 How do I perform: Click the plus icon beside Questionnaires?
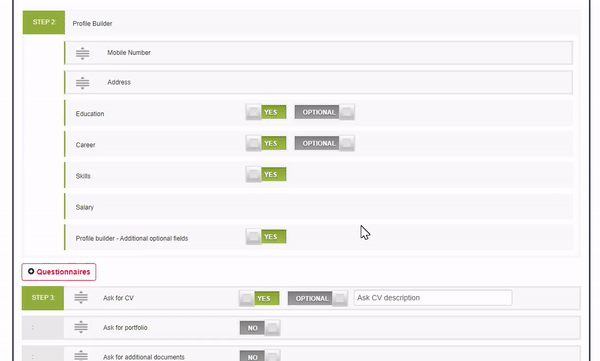pos(31,271)
